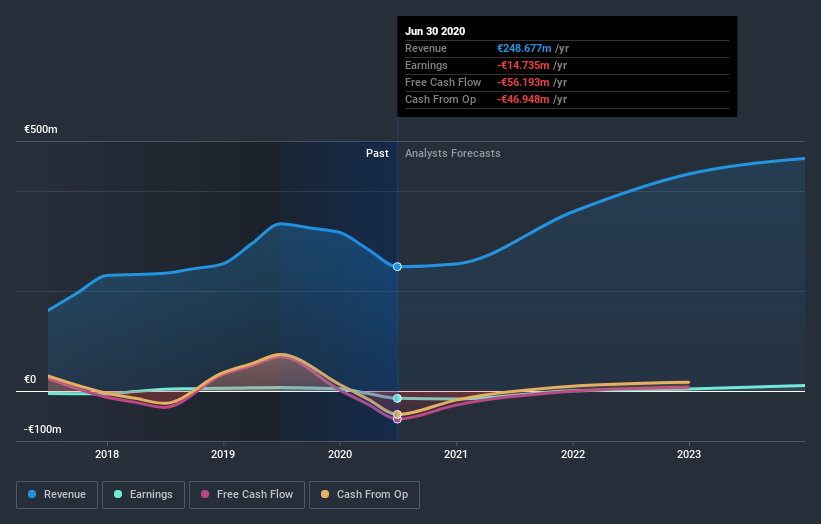Click the 2023 x-axis label
Image resolution: width=821 pixels, height=524 pixels.
(689, 454)
